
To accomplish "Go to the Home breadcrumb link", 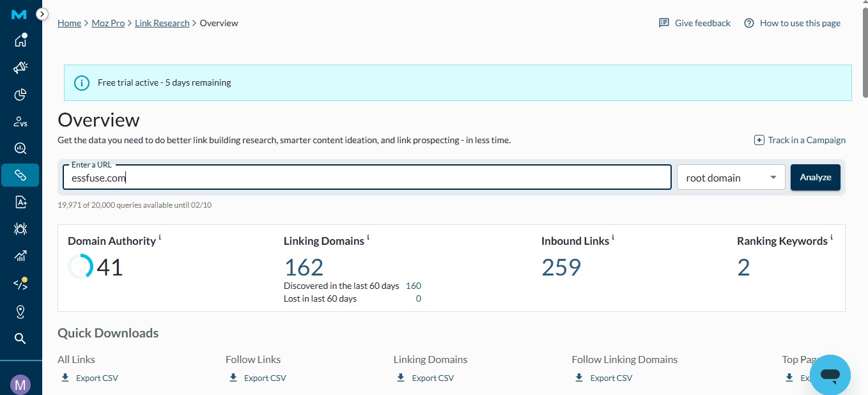I will pos(69,23).
